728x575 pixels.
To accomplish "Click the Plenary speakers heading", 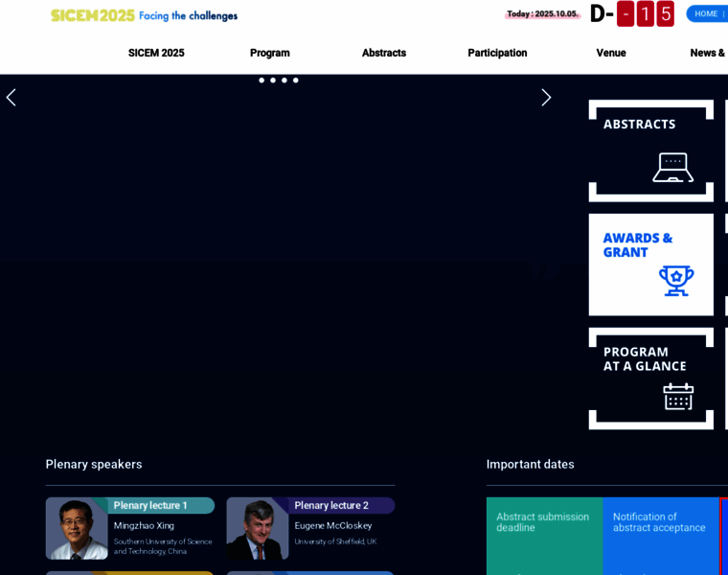I will (94, 465).
